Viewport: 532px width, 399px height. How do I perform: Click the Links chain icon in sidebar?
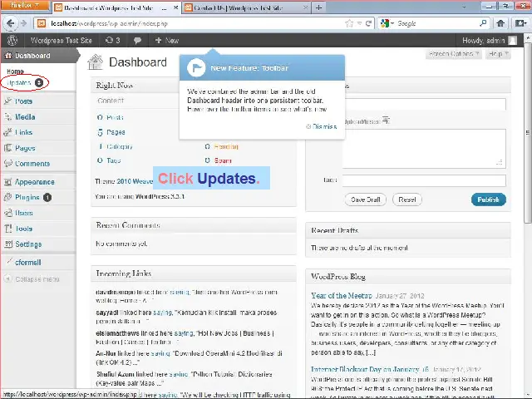[x=7, y=132]
